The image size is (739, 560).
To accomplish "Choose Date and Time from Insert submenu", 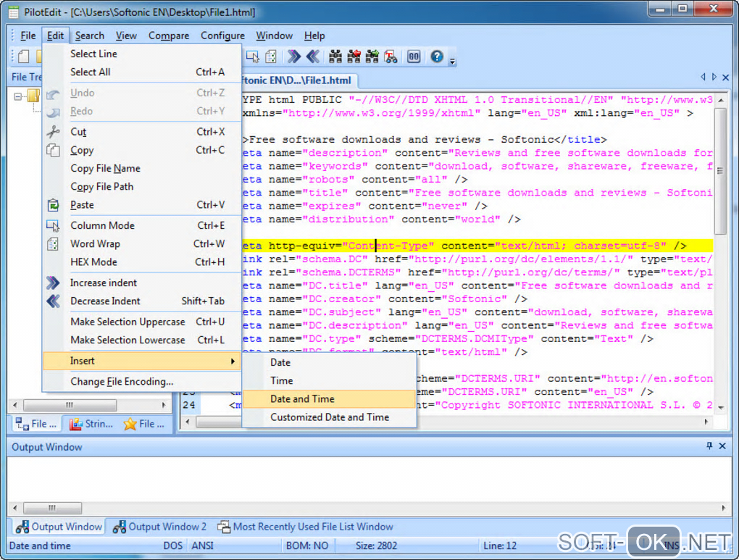I will tap(302, 398).
